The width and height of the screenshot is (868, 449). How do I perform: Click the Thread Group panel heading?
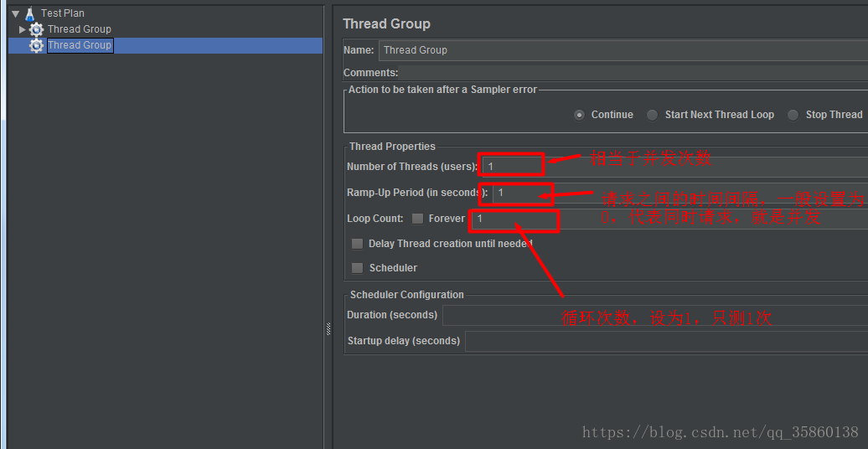tap(386, 23)
